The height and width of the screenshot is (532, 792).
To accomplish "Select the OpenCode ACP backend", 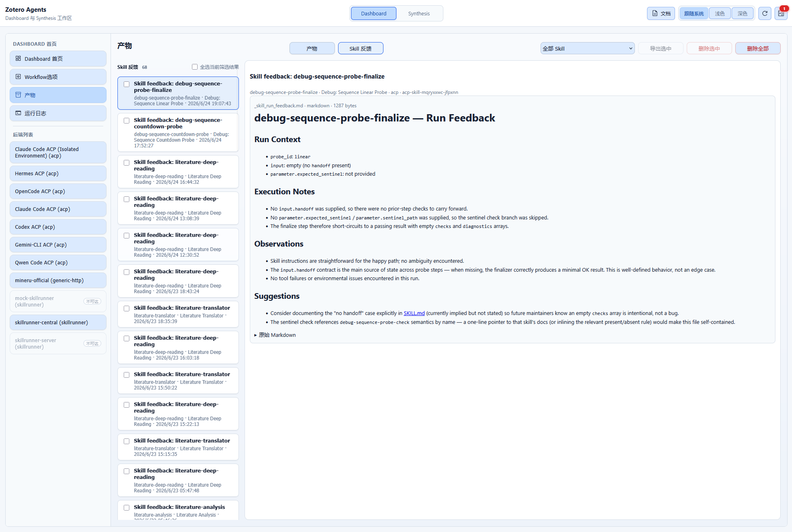I will click(58, 191).
